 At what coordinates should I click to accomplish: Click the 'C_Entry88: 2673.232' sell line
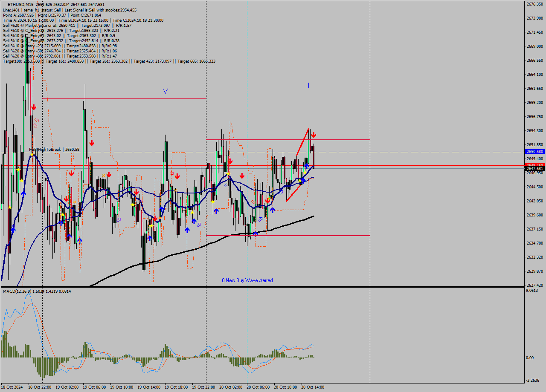tap(61, 40)
